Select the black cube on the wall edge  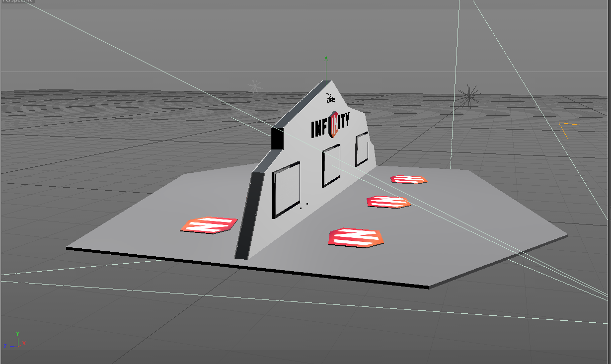(277, 138)
